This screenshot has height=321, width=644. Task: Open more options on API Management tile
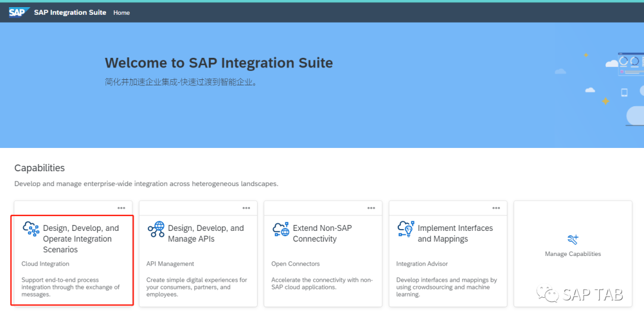[x=246, y=208]
